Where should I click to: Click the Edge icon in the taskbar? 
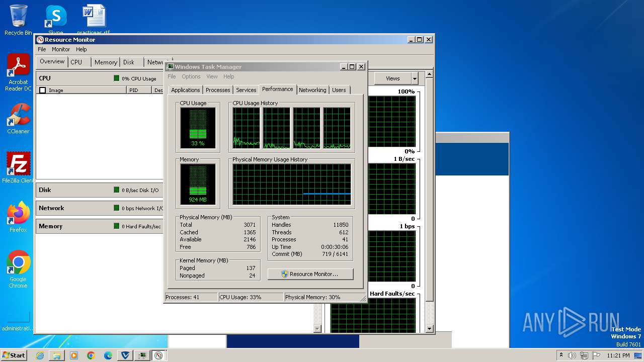(x=108, y=355)
